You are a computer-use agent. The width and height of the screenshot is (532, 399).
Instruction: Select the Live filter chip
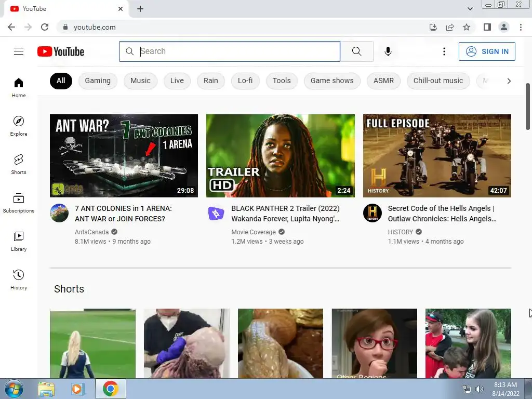(177, 81)
